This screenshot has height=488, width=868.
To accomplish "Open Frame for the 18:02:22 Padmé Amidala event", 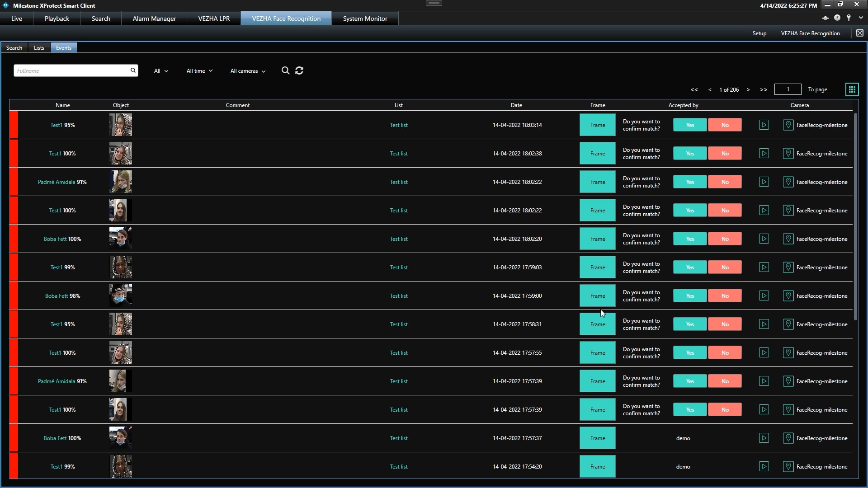I will 597,182.
